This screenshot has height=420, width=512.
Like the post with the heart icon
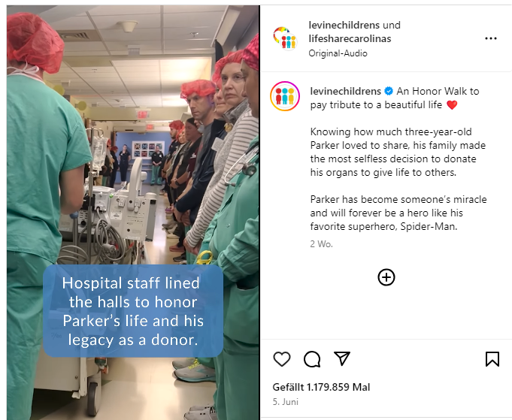coord(281,359)
